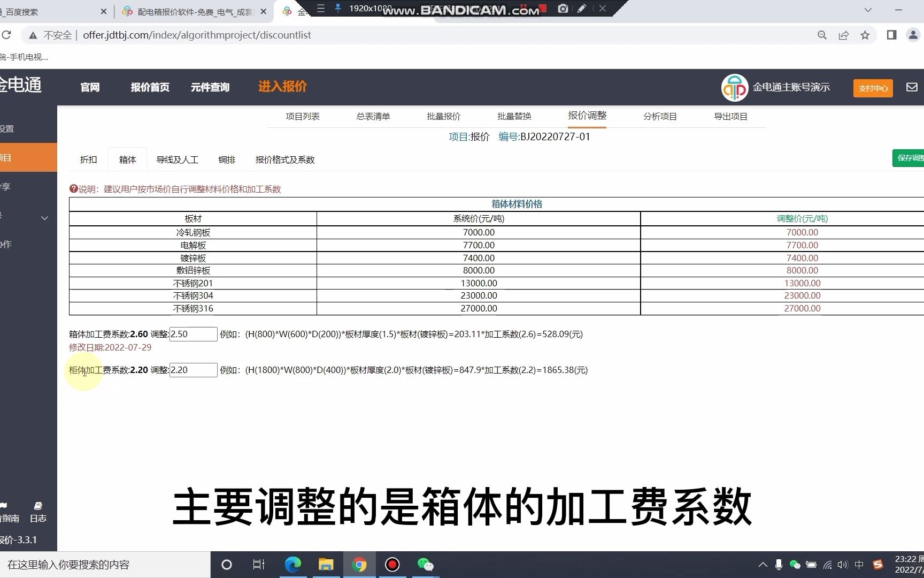Viewport: 924px width, 578px height.
Task: Launch Microsoft Edge from taskbar
Action: 293,565
